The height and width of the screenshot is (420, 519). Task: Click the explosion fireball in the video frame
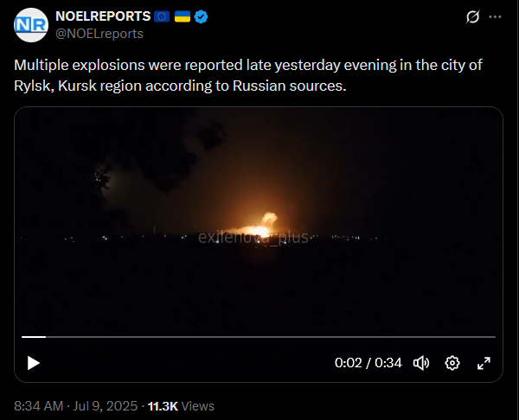click(259, 227)
